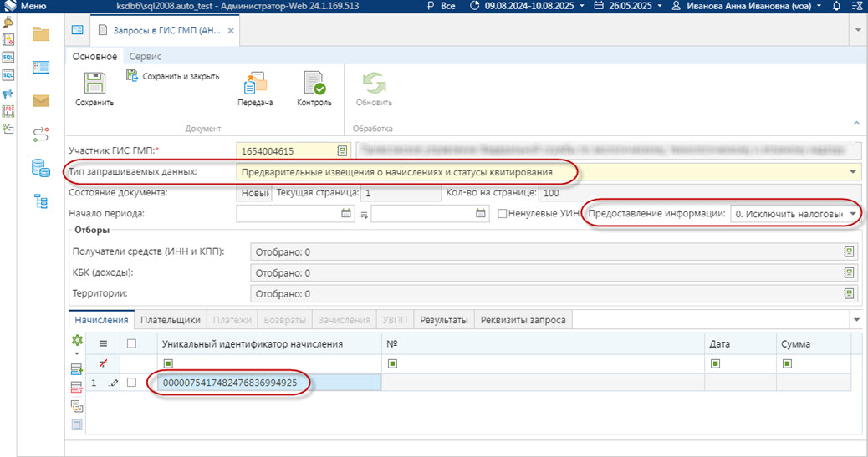Screen dimensions: 868x457
Task: Click the currency filter Все in header
Action: pyautogui.click(x=442, y=6)
